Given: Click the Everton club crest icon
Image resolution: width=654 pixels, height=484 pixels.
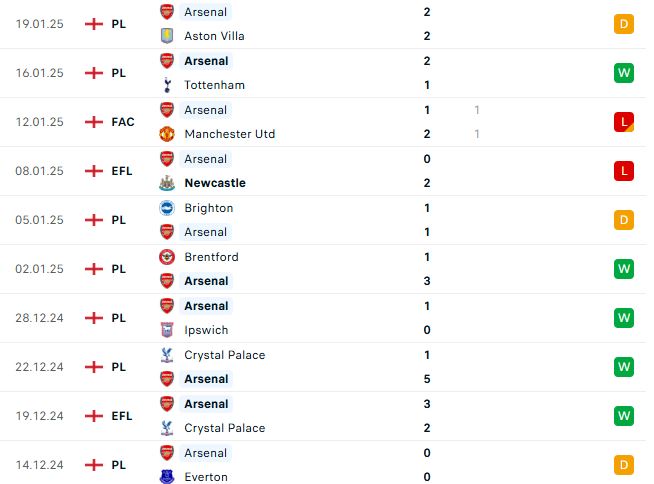Looking at the screenshot, I should [x=167, y=476].
